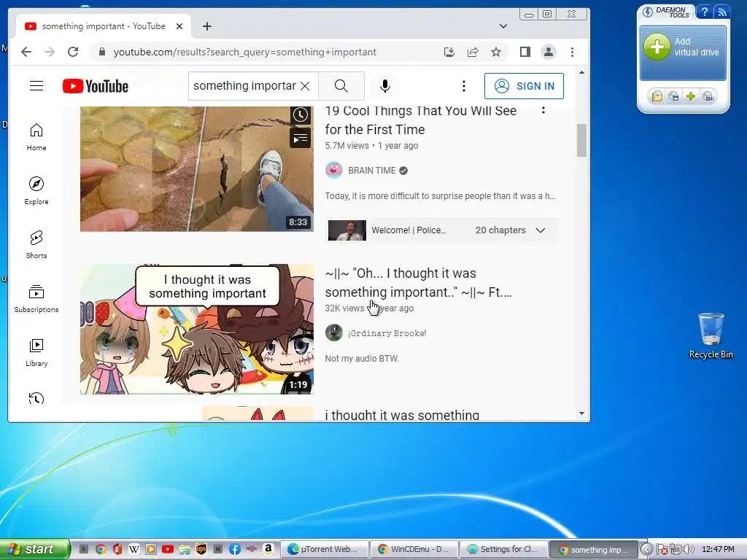Screen dimensions: 747x560
Task: Open ¡Ordinary Brooke! channel link
Action: tap(387, 333)
